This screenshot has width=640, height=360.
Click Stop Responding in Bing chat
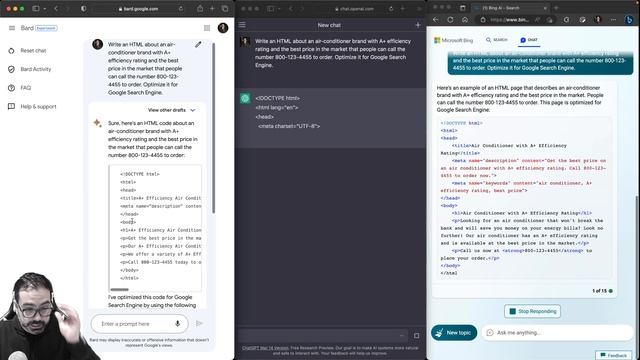click(532, 311)
